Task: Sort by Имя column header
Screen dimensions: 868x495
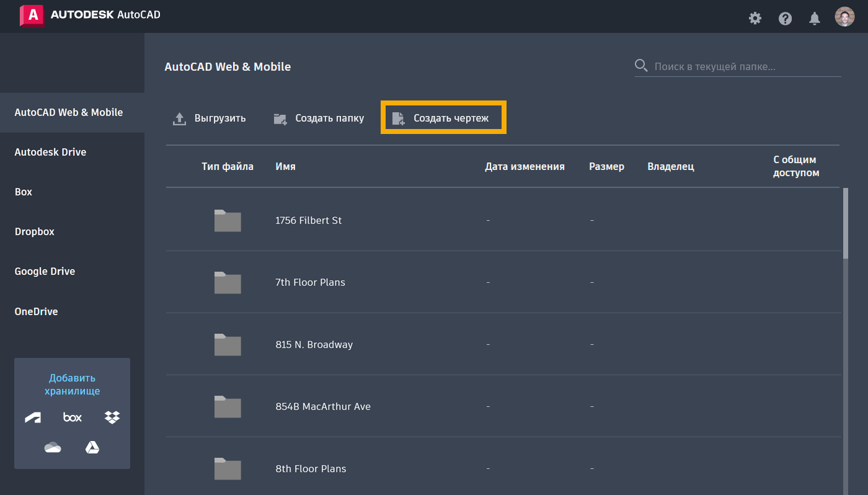Action: coord(285,166)
